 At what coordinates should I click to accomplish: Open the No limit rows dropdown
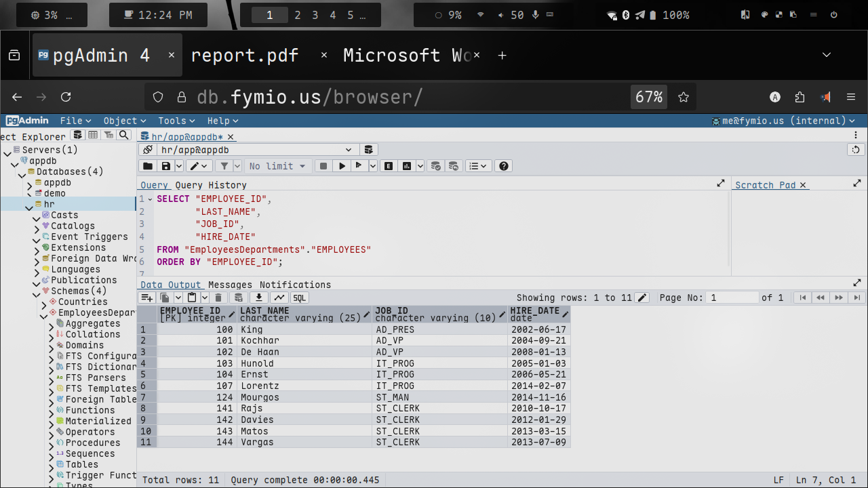click(x=277, y=166)
